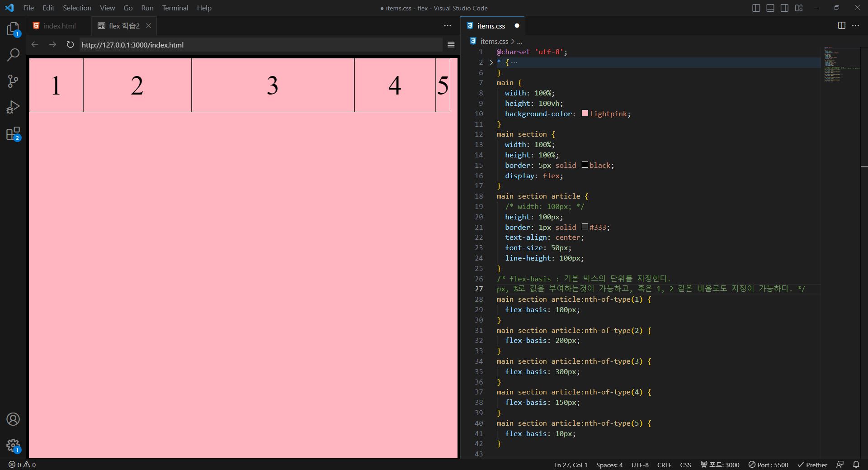Click the preview URL address field
Image resolution: width=868 pixels, height=470 pixels.
(261, 45)
